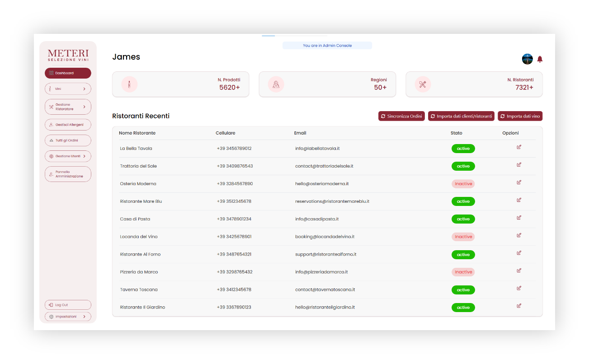Click edit icon for La Bella Tavola
Image resolution: width=589 pixels, height=364 pixels.
pyautogui.click(x=518, y=147)
